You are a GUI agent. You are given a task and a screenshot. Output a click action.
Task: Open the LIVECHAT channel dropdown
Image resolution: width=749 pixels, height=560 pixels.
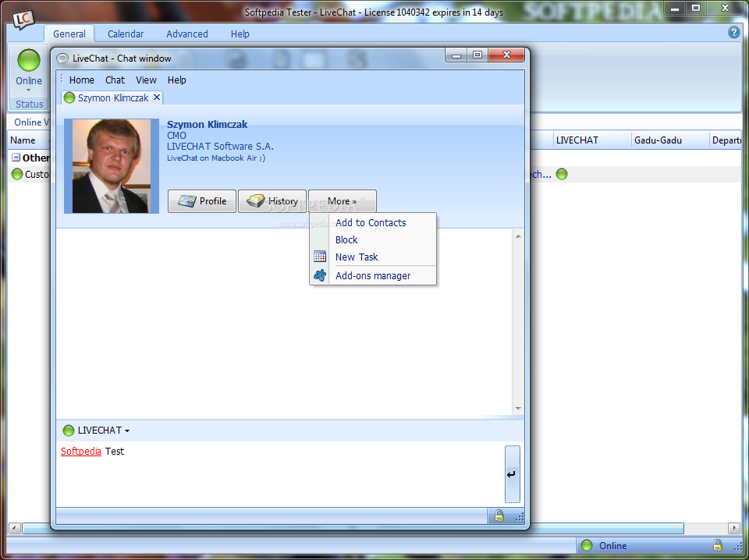tap(96, 431)
